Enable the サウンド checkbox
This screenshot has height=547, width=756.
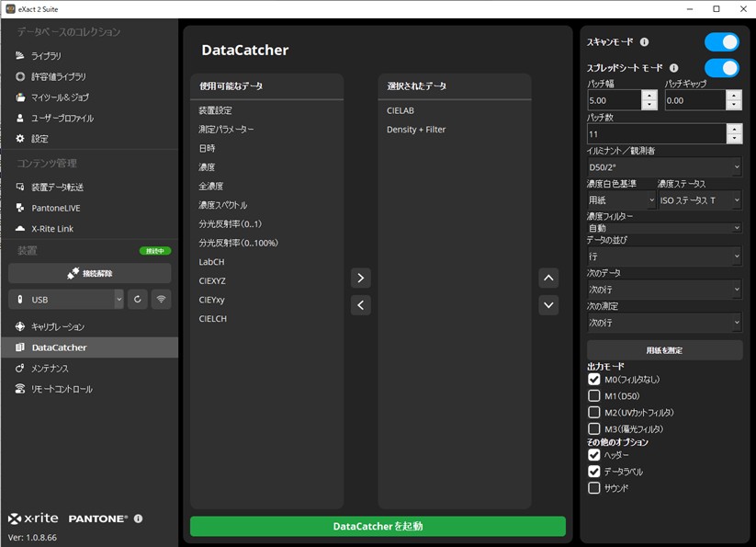(x=594, y=487)
